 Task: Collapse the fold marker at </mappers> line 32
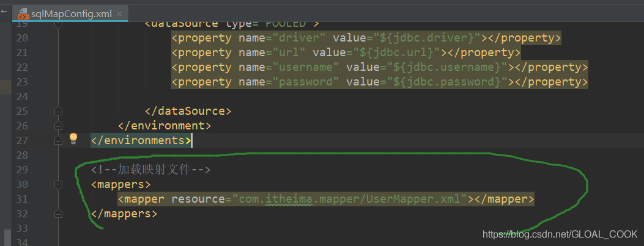click(58, 214)
